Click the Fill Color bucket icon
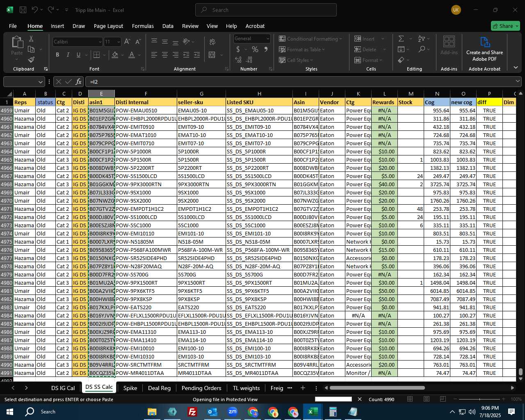The height and width of the screenshot is (420, 525). tap(115, 55)
